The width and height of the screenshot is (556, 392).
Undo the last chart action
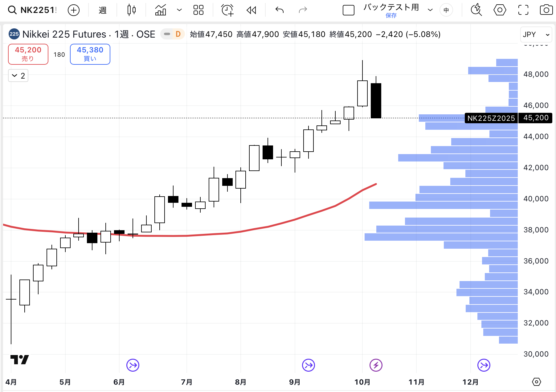tap(279, 10)
